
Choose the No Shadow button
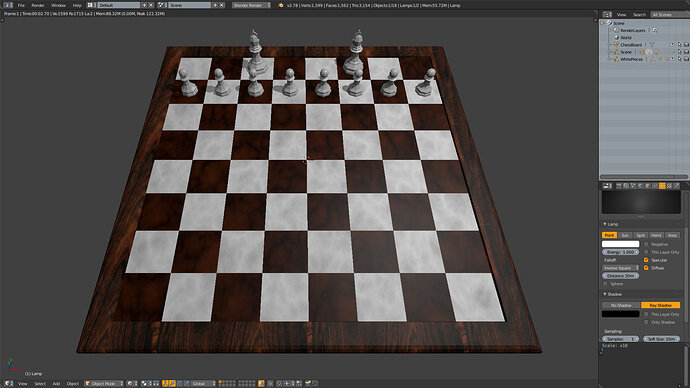point(621,305)
